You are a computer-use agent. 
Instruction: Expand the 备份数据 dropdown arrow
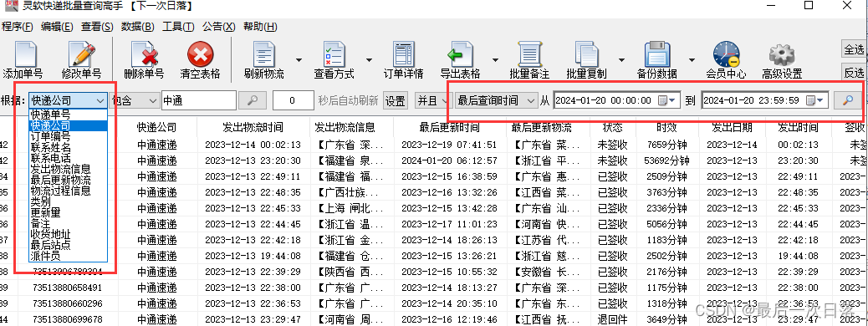pos(692,60)
